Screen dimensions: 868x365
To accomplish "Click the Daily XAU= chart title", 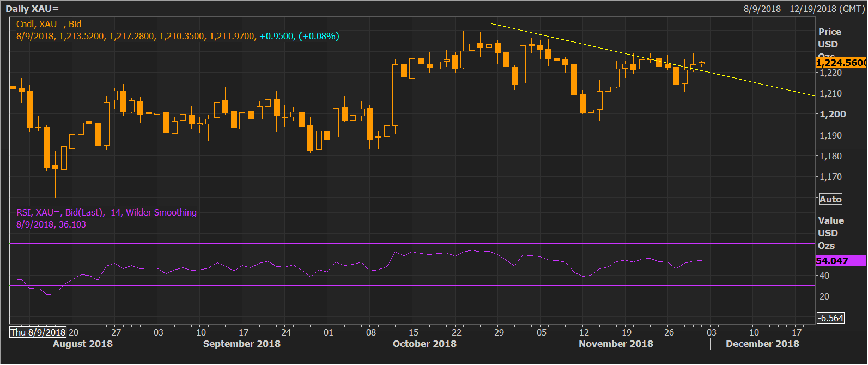I will (32, 9).
